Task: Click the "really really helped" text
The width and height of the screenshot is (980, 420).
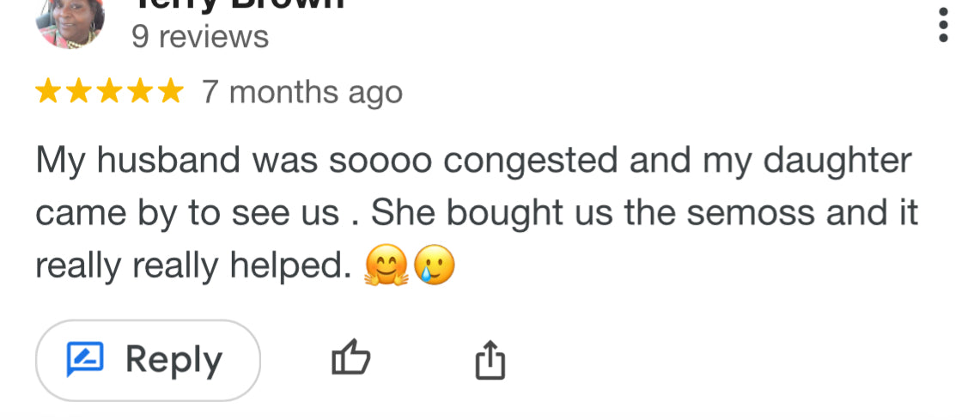Action: pyautogui.click(x=193, y=267)
